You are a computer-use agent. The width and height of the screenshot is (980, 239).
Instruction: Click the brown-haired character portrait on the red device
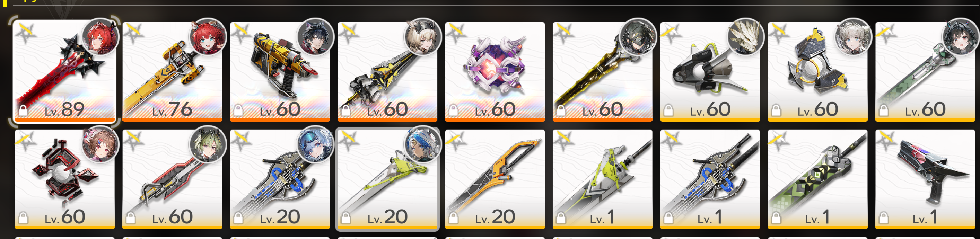100,145
